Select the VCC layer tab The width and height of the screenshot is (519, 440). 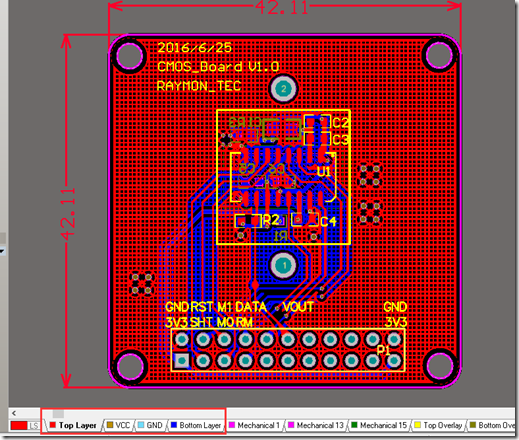[119, 425]
